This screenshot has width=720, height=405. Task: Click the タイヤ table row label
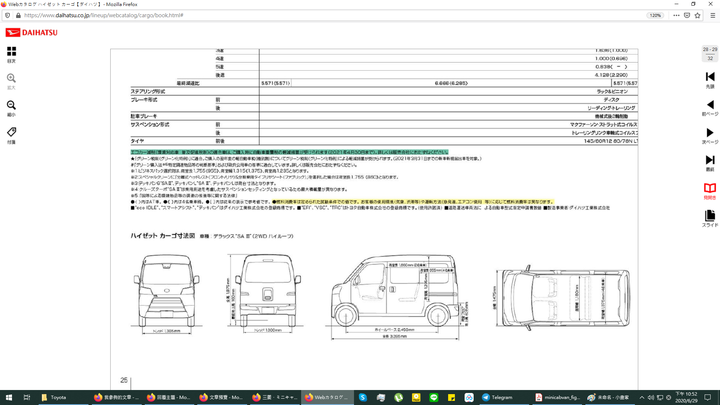(x=137, y=141)
